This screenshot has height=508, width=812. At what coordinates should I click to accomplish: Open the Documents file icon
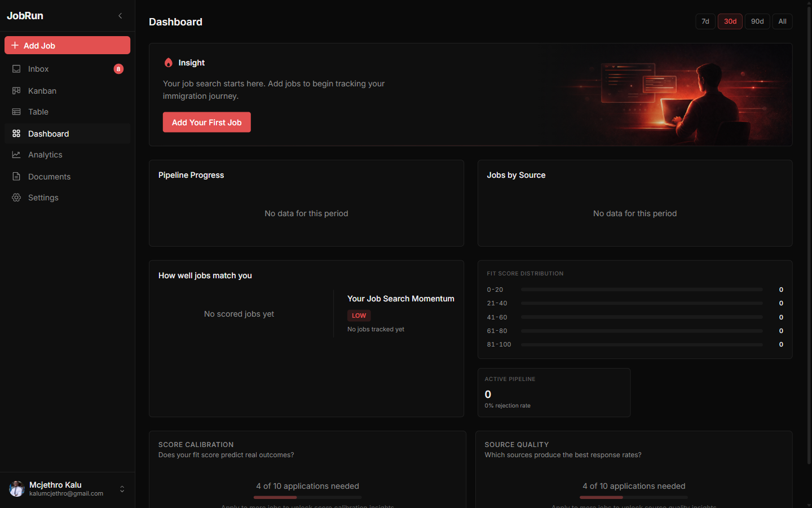tap(16, 177)
